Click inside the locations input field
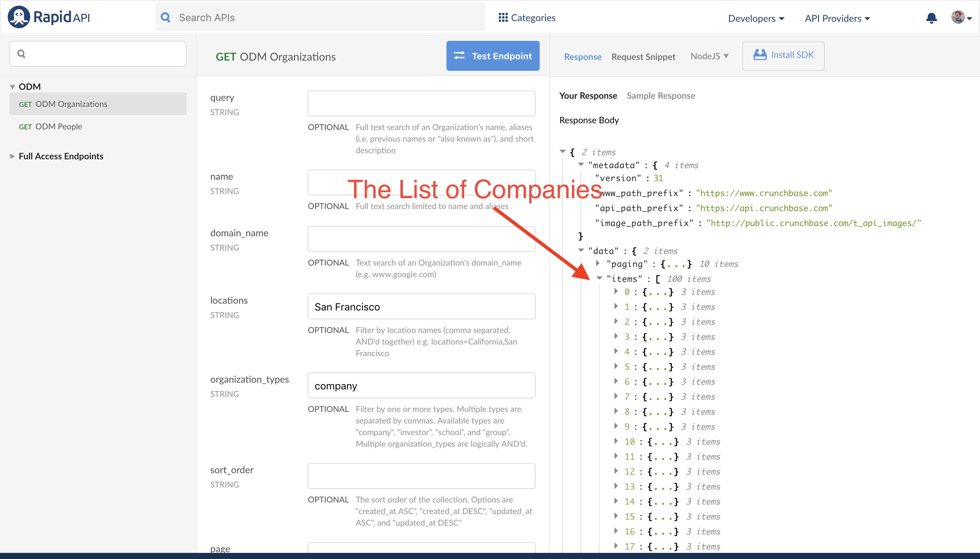Viewport: 980px width, 559px height. coord(421,306)
